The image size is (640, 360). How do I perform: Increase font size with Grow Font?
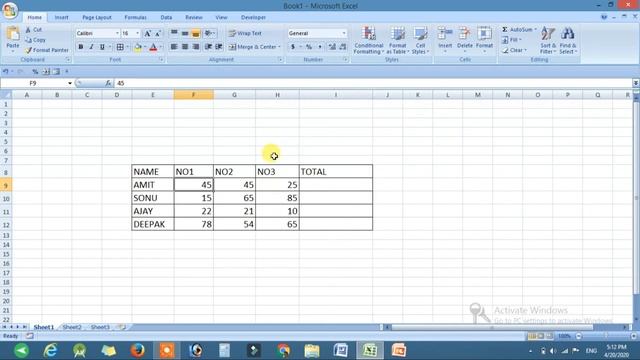coord(147,33)
